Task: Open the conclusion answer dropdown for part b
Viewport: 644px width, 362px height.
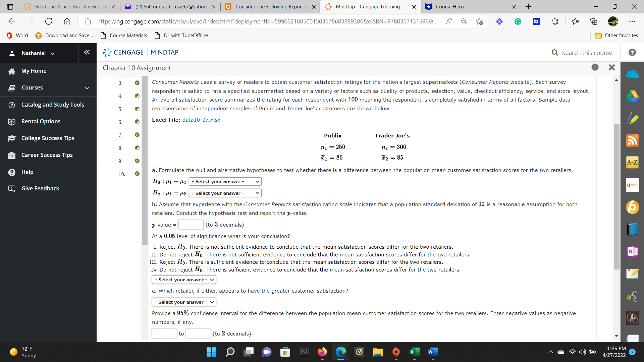Action: coord(183,279)
